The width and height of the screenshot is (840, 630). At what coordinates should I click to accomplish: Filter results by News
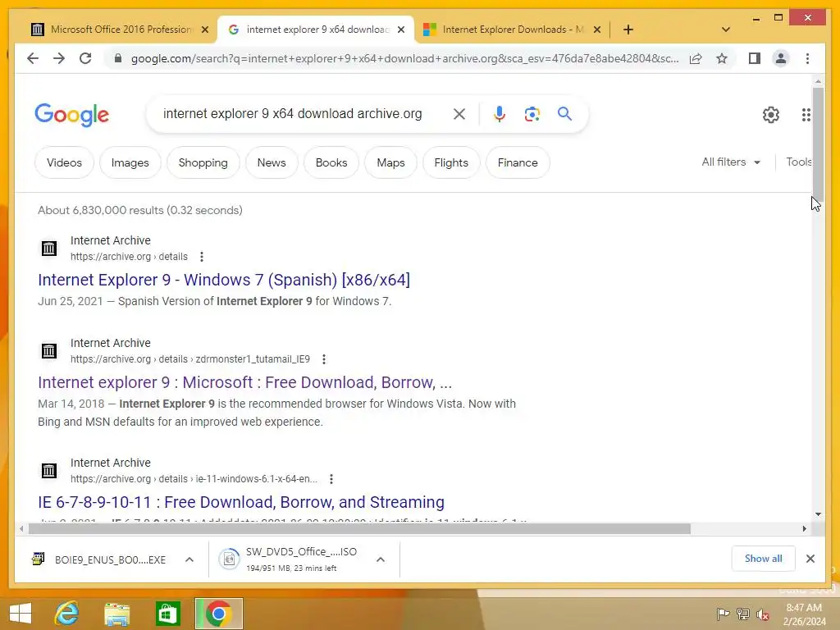pos(272,162)
